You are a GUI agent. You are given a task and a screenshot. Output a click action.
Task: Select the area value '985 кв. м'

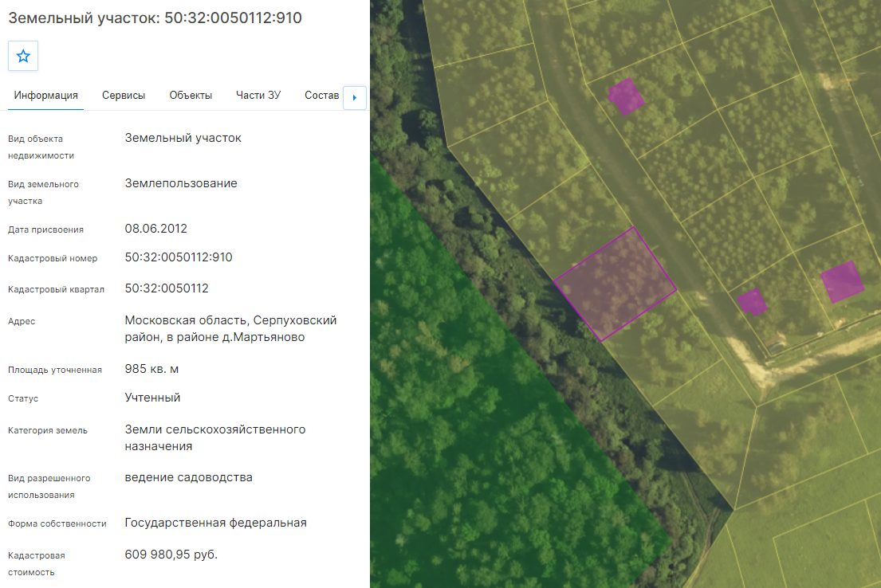click(151, 369)
